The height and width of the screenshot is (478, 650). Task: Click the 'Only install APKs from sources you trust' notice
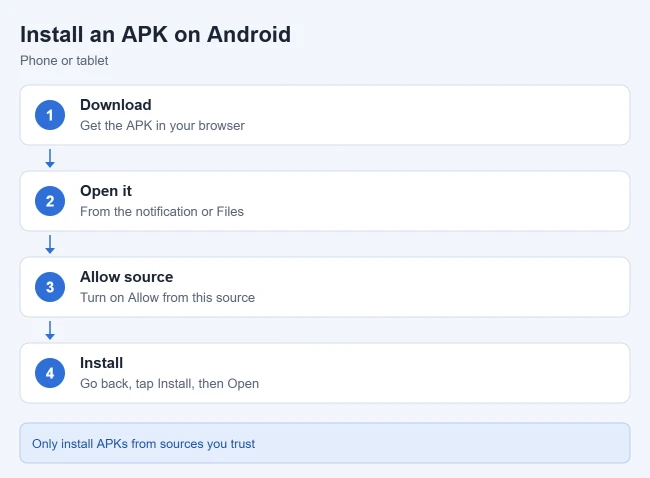click(x=325, y=443)
